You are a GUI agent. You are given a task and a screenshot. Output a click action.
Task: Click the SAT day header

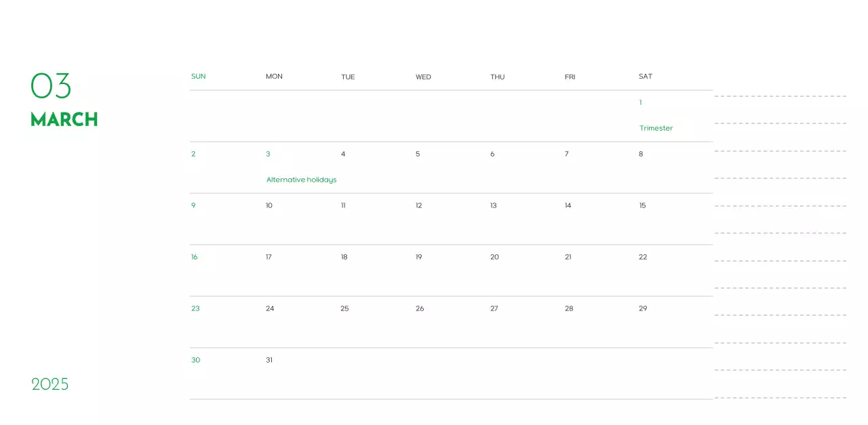[x=645, y=77]
